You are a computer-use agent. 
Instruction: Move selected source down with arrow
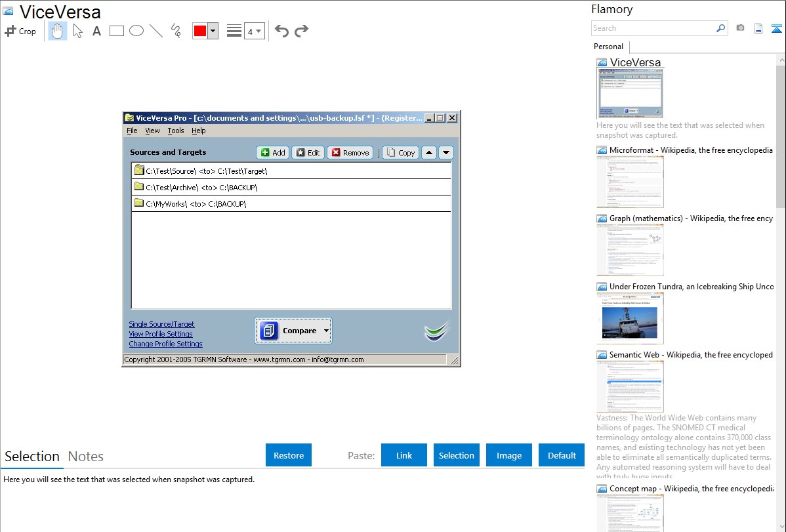[x=446, y=152]
